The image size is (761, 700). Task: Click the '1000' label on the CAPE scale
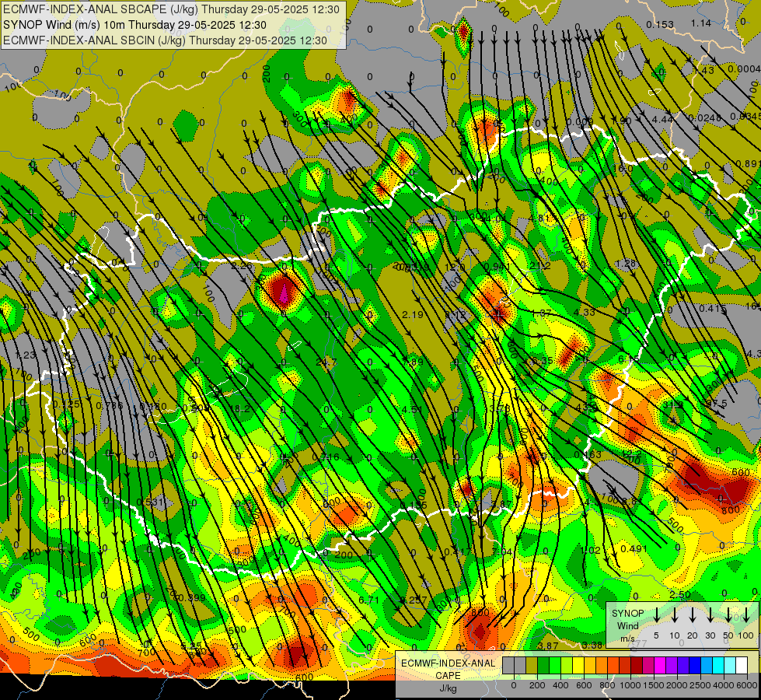pos(631,685)
